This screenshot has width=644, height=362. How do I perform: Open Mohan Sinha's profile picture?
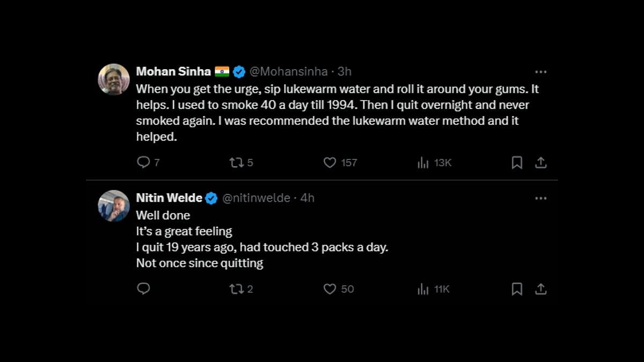click(114, 79)
